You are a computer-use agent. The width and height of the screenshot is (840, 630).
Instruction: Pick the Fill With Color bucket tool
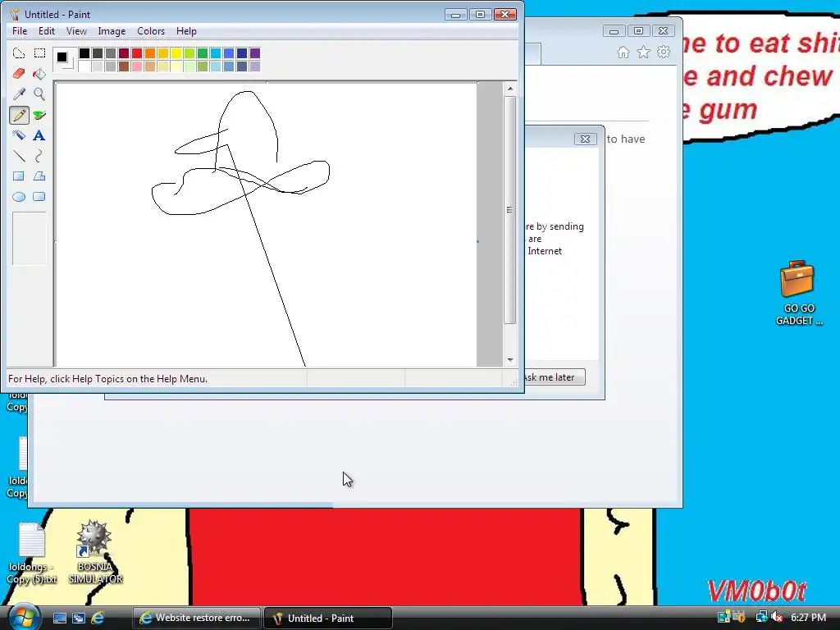(x=39, y=73)
